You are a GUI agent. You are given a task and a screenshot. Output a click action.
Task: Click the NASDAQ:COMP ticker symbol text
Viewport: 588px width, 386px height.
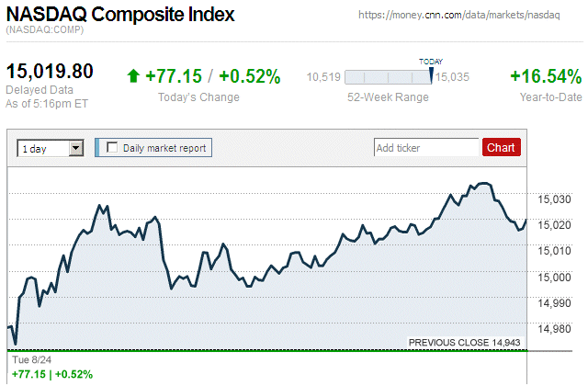click(x=42, y=30)
